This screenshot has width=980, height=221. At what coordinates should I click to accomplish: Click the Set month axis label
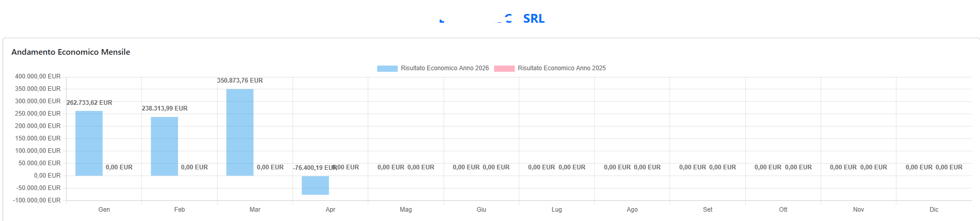[707, 210]
